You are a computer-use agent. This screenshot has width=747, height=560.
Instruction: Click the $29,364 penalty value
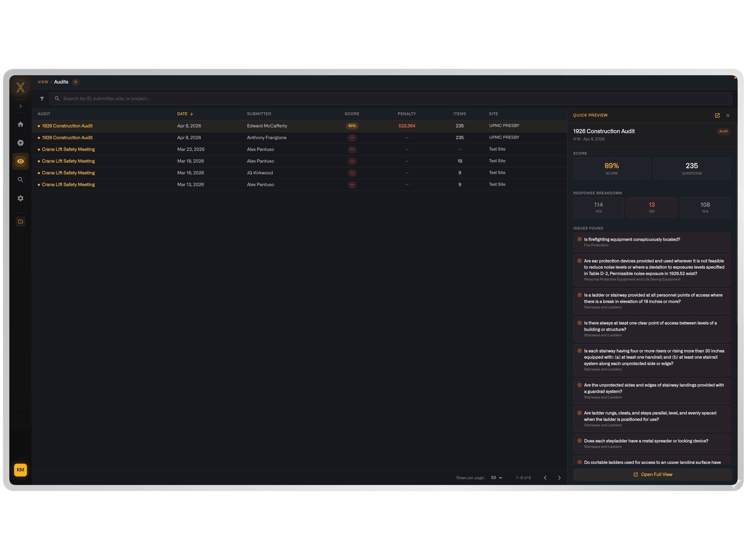click(407, 126)
